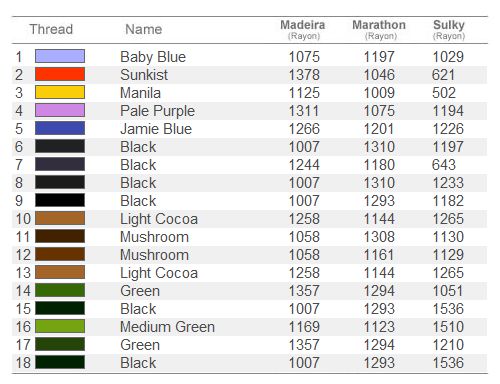The width and height of the screenshot is (500, 384).
Task: Select the Pale Purple swatch
Action: click(x=60, y=110)
